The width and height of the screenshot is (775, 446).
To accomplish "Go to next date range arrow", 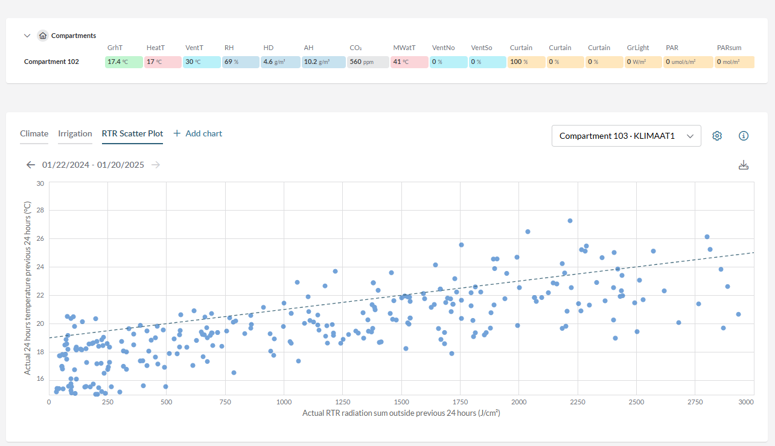I will click(x=156, y=165).
